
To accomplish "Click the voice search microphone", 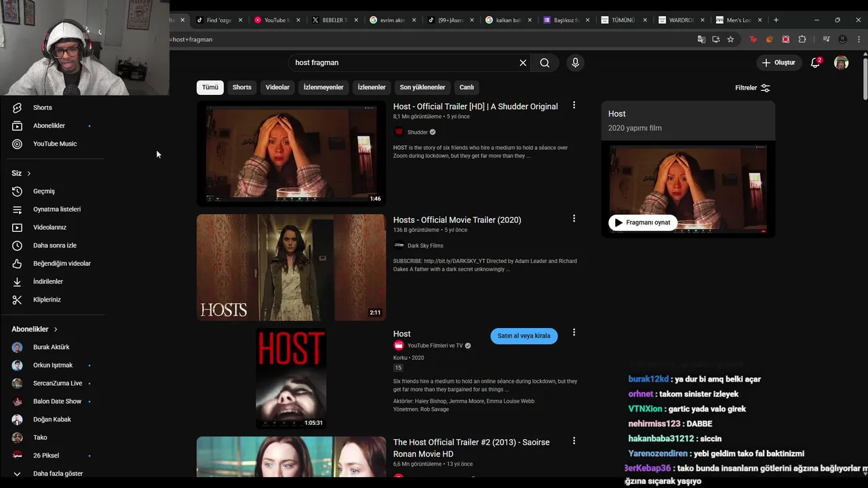I will (575, 62).
